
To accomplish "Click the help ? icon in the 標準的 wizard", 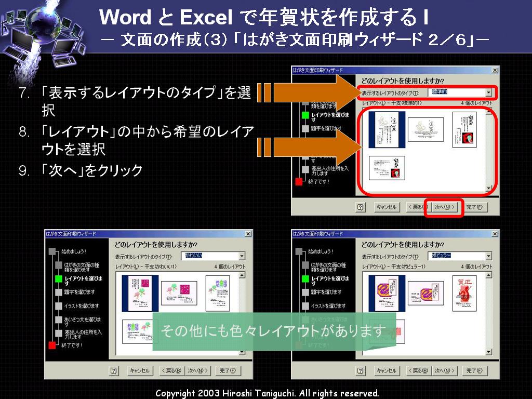I will 361,207.
